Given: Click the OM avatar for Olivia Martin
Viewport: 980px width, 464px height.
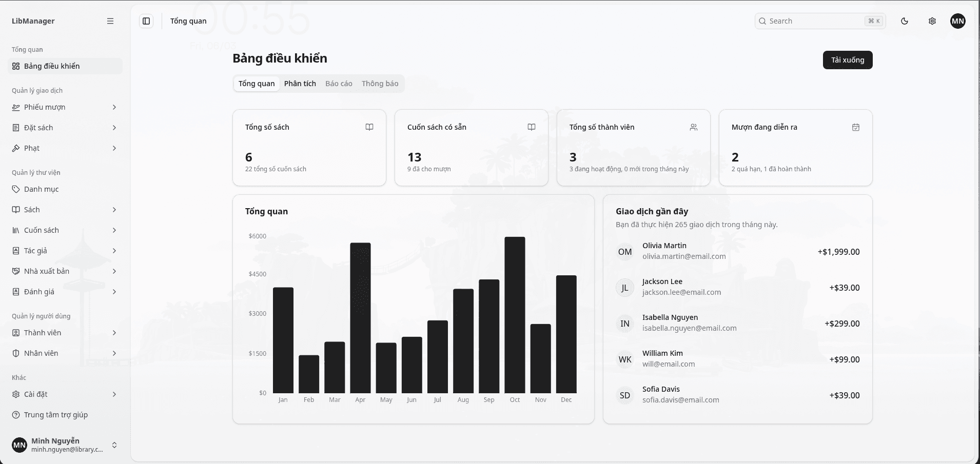Looking at the screenshot, I should 625,252.
